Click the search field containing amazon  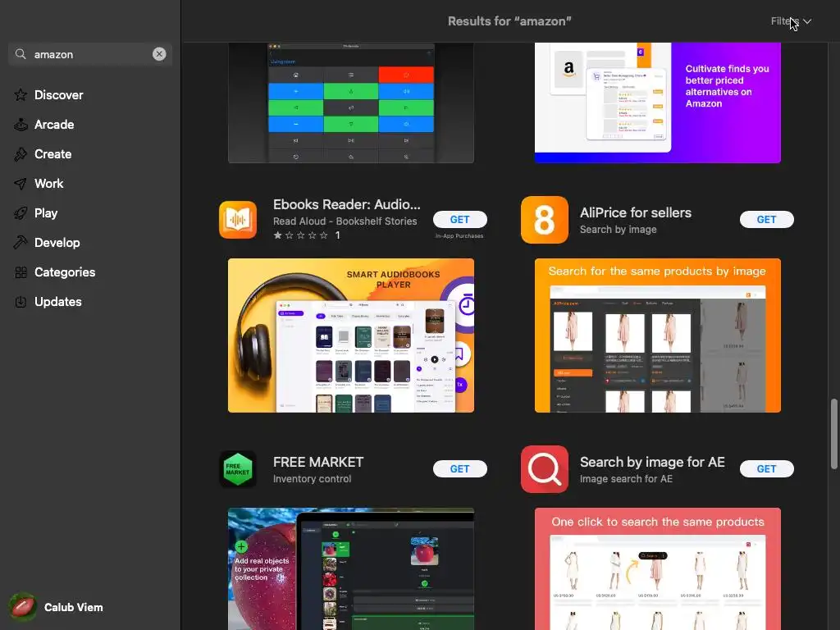(x=90, y=54)
